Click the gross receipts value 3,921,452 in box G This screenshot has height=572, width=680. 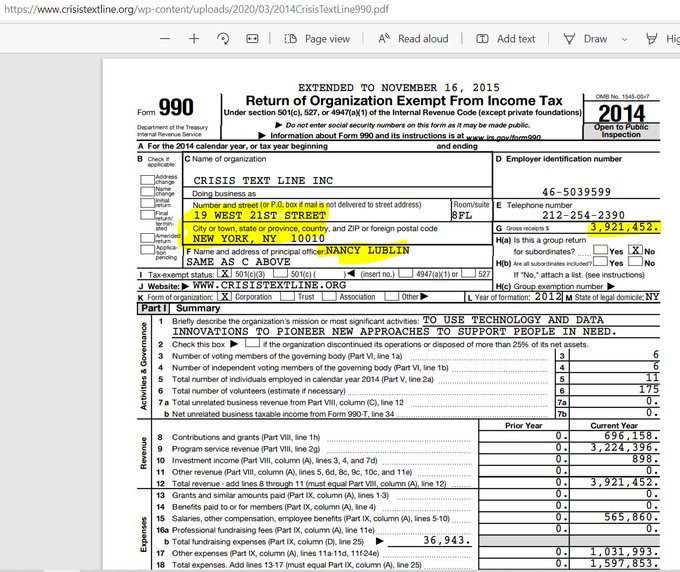(x=624, y=227)
